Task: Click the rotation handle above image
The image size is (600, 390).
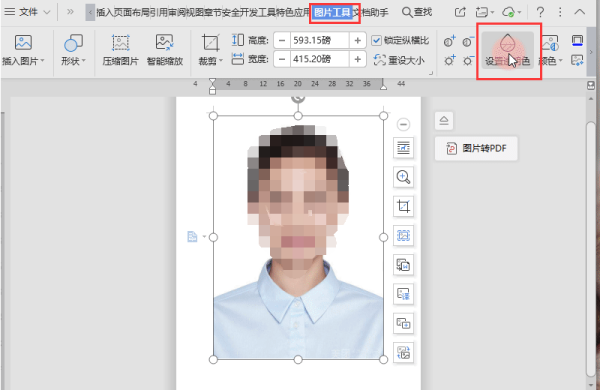Action: 298,98
